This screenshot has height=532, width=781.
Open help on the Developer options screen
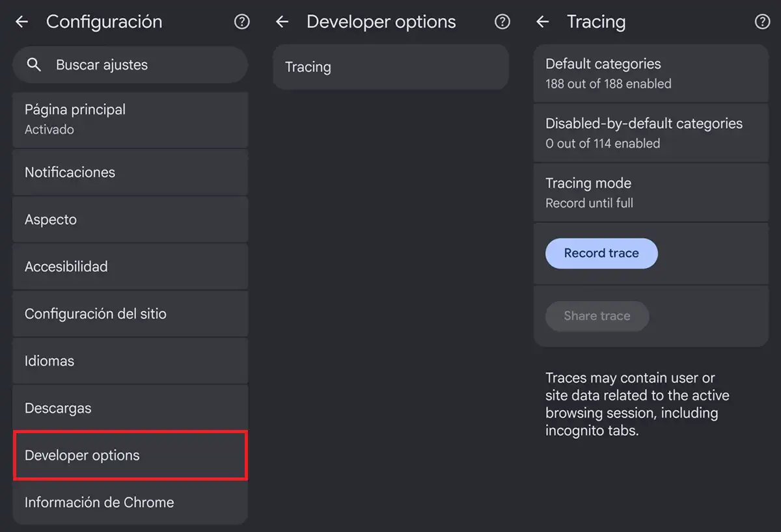(x=502, y=22)
